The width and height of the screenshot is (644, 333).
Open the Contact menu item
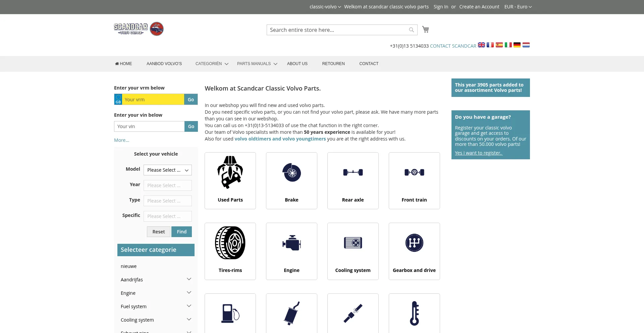pos(369,64)
